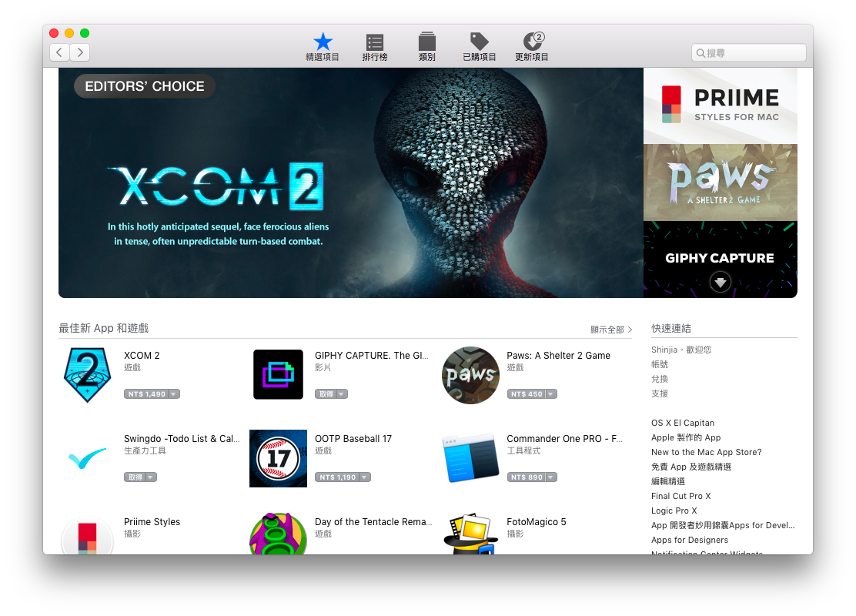Open the Priime Styles title
The image size is (856, 616).
[152, 521]
